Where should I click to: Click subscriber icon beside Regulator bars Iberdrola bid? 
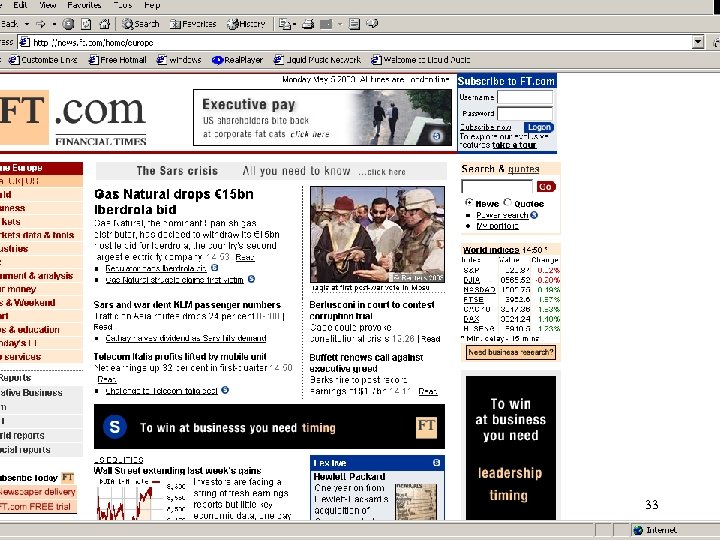pos(214,268)
